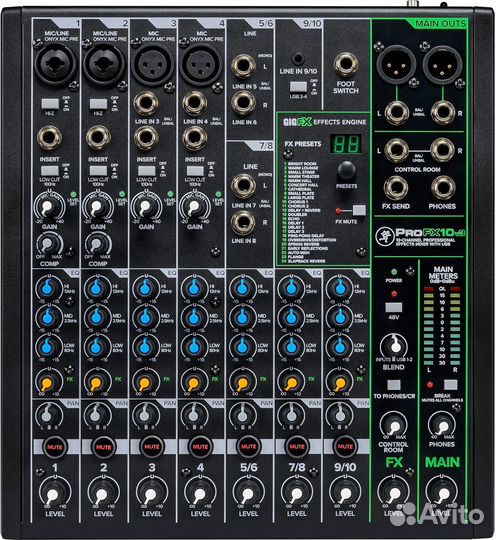Screen dimensions: 496x540
Task: Click the LINE IN 8 right jack
Action: tap(243, 222)
